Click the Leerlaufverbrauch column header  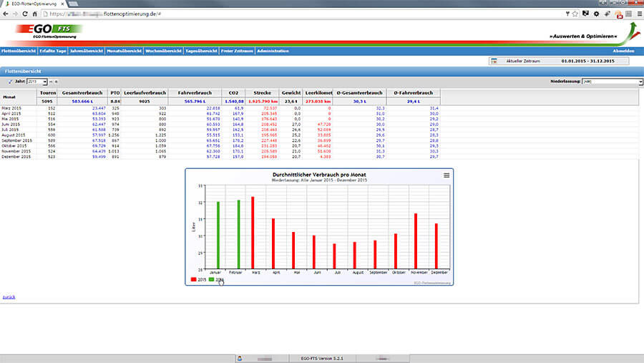point(145,93)
